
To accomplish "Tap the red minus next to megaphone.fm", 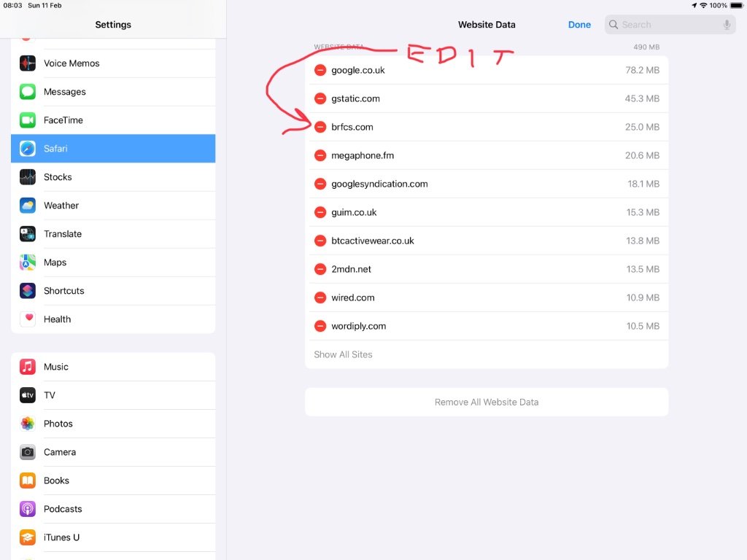I will (320, 156).
